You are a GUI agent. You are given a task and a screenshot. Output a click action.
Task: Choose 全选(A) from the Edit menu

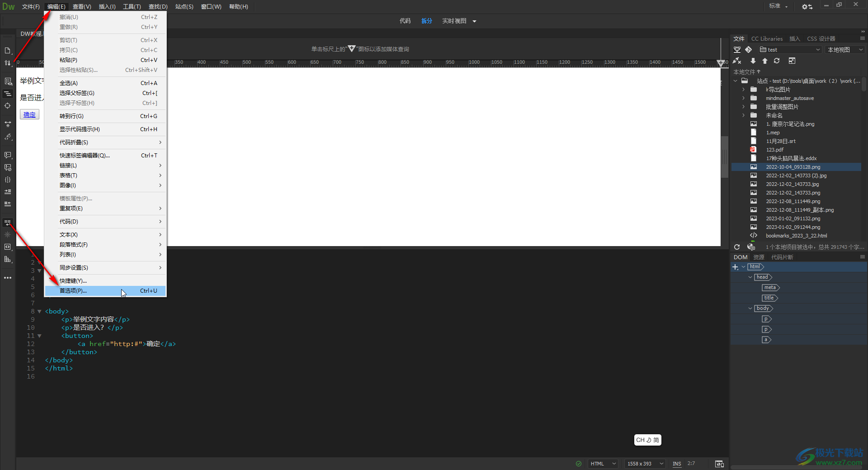coord(105,83)
